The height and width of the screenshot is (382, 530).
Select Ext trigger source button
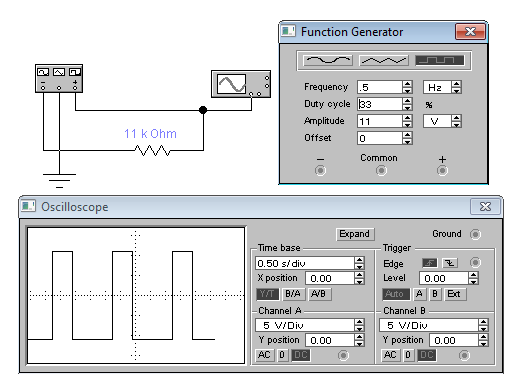coord(454,294)
